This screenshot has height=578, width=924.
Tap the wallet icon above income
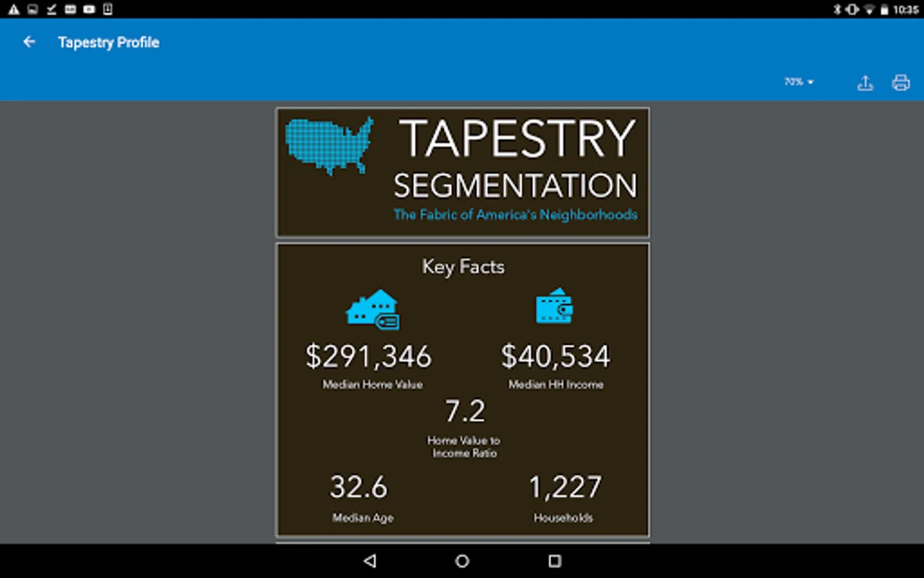click(x=554, y=305)
